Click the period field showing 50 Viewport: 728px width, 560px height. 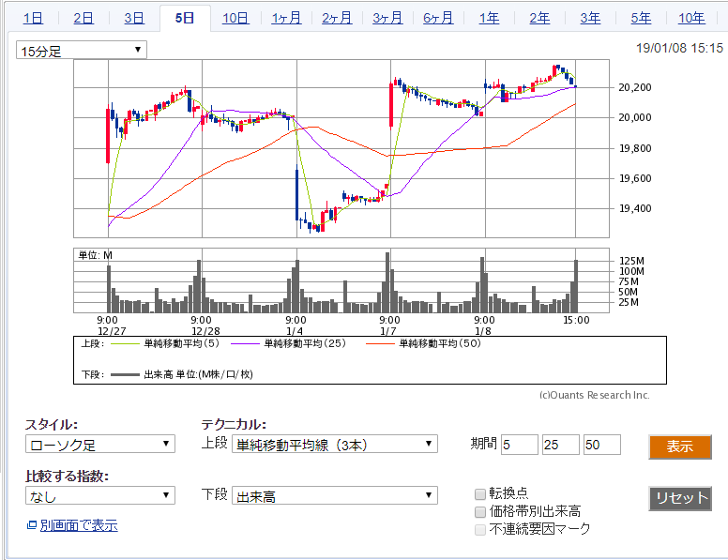click(x=601, y=445)
